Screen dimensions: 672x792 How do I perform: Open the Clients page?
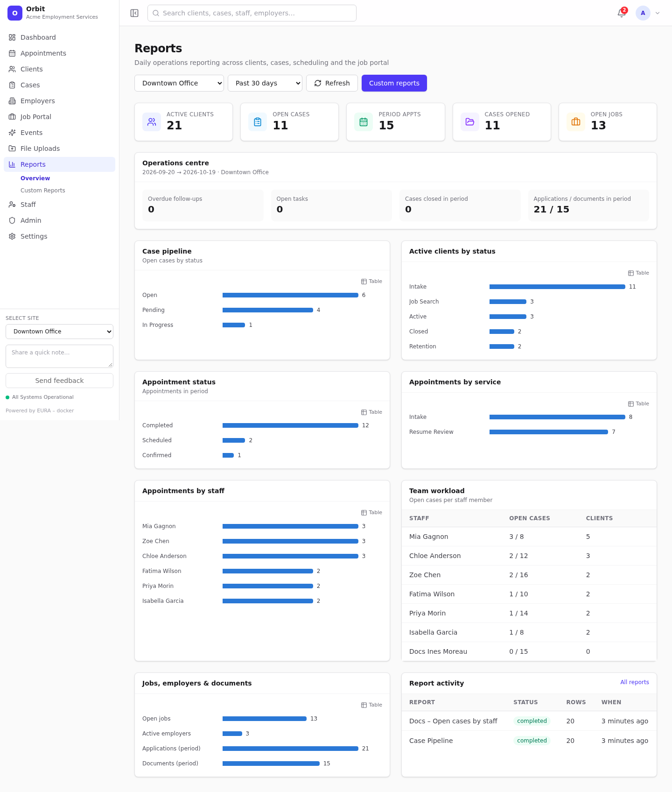pos(59,69)
